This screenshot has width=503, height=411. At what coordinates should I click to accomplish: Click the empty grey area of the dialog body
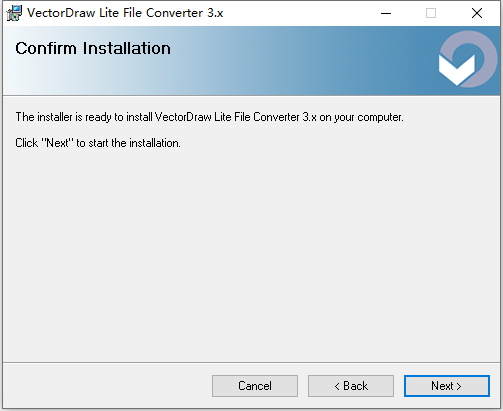[x=251, y=253]
